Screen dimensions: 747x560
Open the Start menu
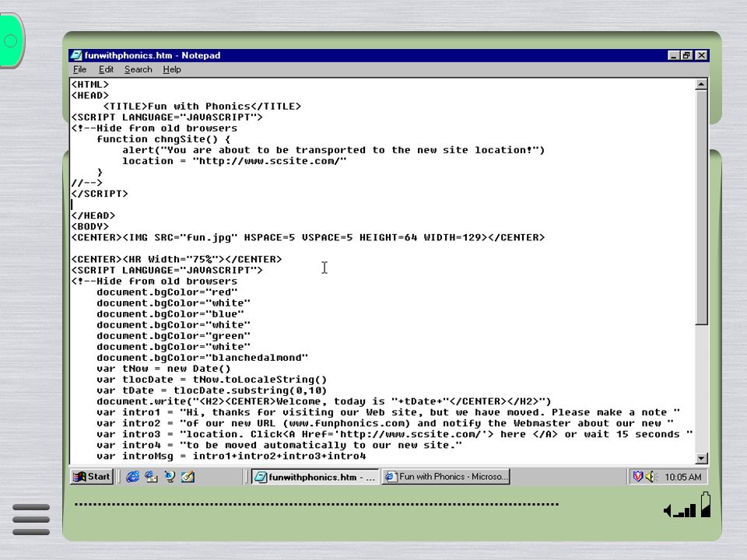(x=92, y=477)
